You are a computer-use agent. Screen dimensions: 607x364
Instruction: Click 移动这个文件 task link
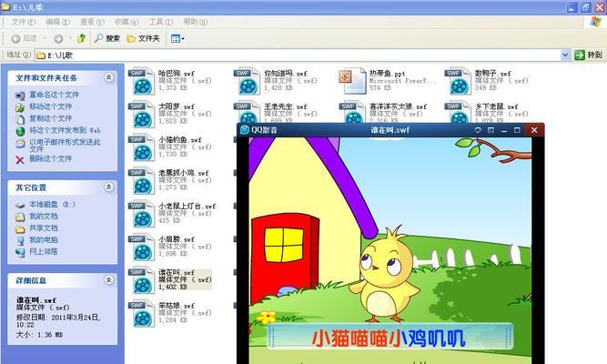pos(50,106)
